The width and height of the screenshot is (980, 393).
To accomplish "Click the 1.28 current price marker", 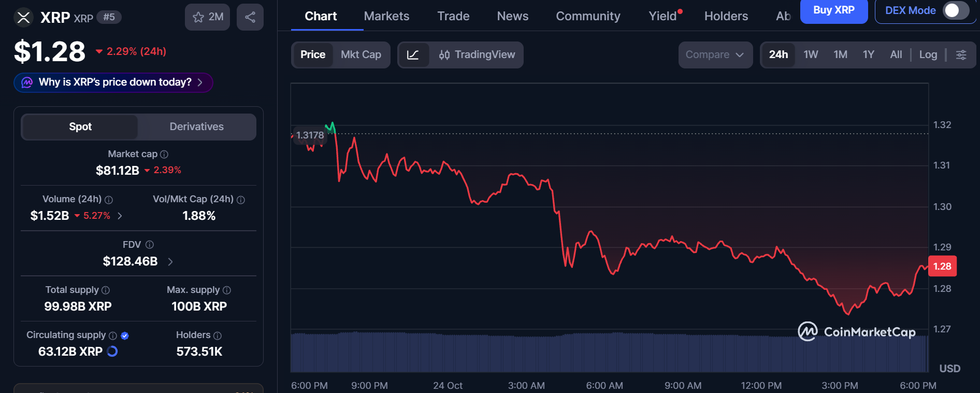I will [x=942, y=266].
